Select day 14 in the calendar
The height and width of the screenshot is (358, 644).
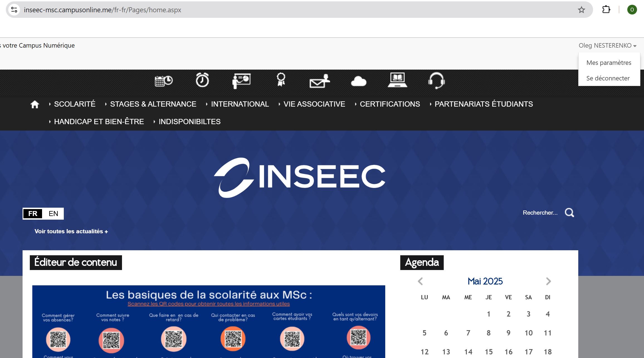[x=468, y=352]
